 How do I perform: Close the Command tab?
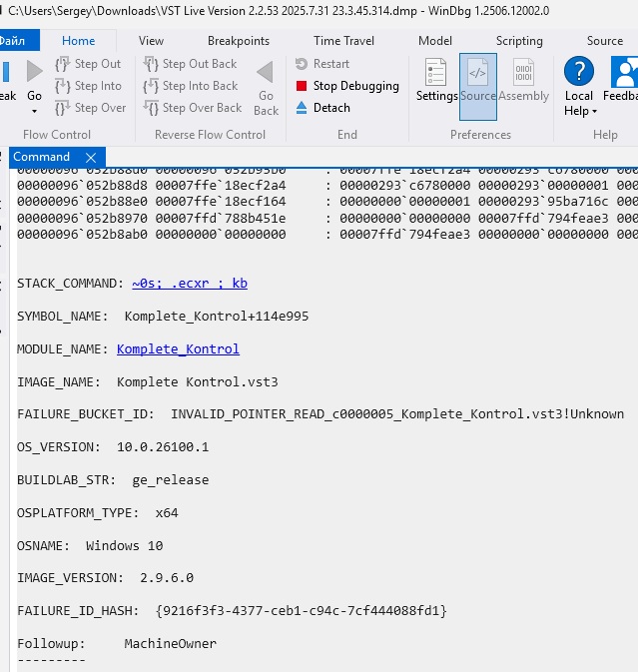[91, 158]
